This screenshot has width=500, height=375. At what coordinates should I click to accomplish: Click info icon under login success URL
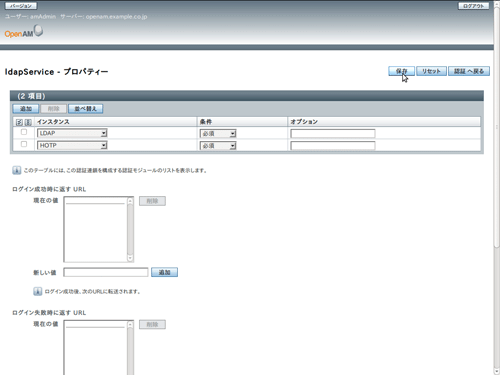pyautogui.click(x=38, y=291)
